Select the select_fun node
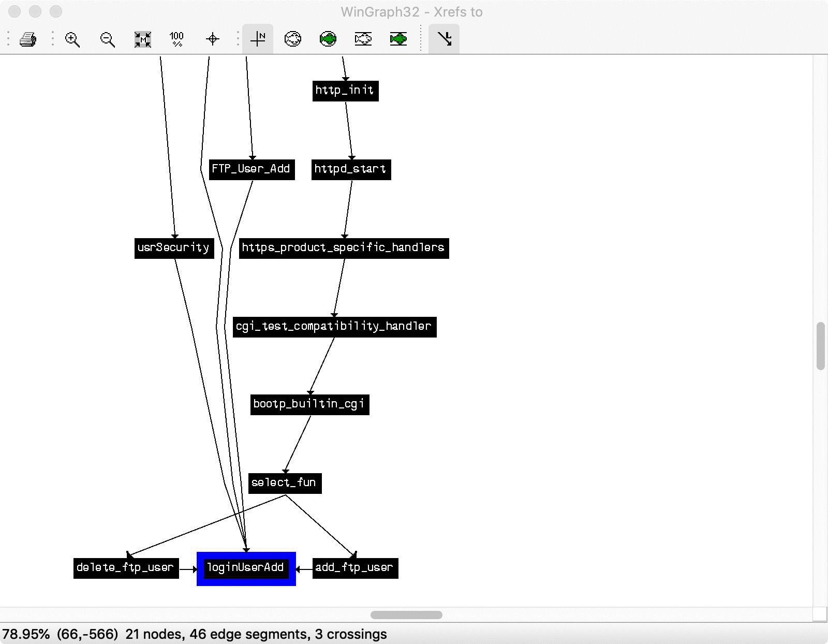This screenshot has height=644, width=828. pyautogui.click(x=285, y=483)
